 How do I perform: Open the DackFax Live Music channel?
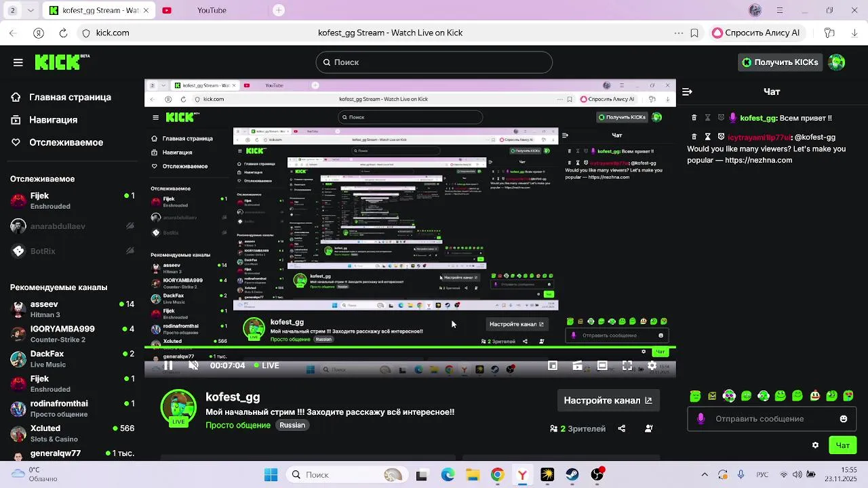click(73, 359)
